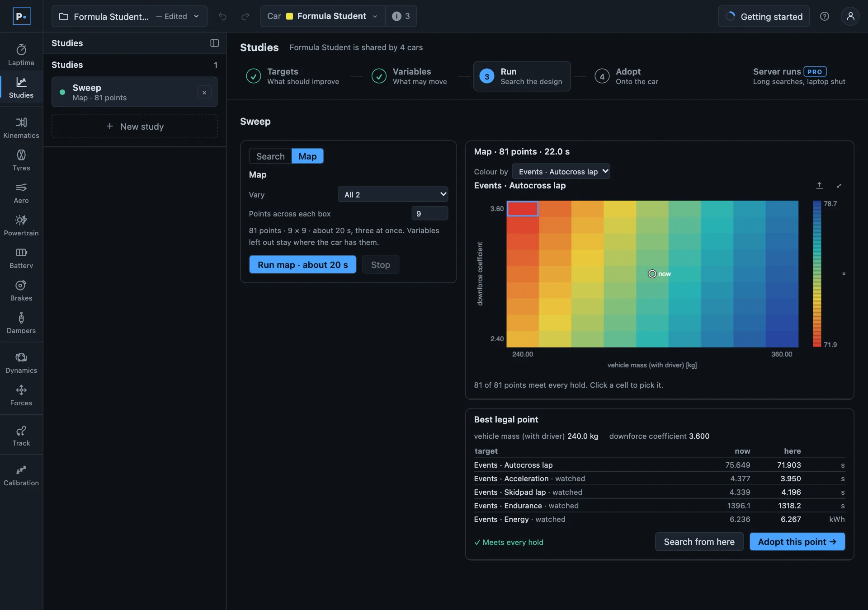868x610 pixels.
Task: Go to the Adopt step
Action: coord(627,76)
